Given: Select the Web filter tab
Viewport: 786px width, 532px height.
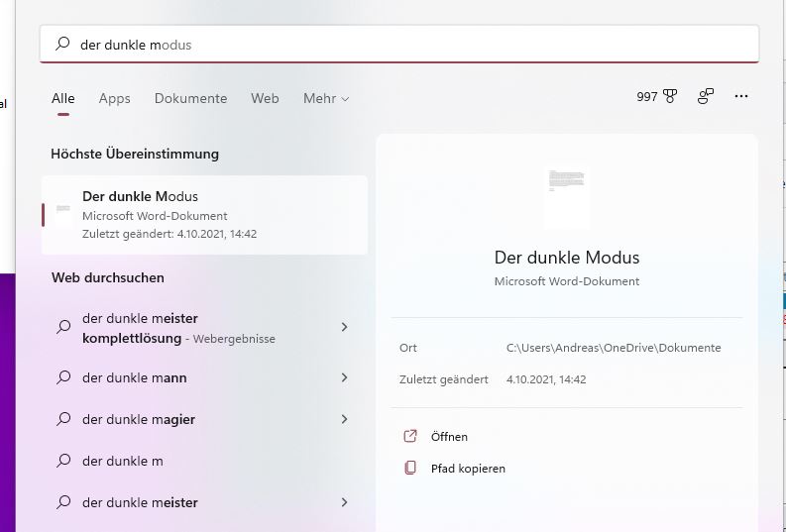Looking at the screenshot, I should point(265,99).
